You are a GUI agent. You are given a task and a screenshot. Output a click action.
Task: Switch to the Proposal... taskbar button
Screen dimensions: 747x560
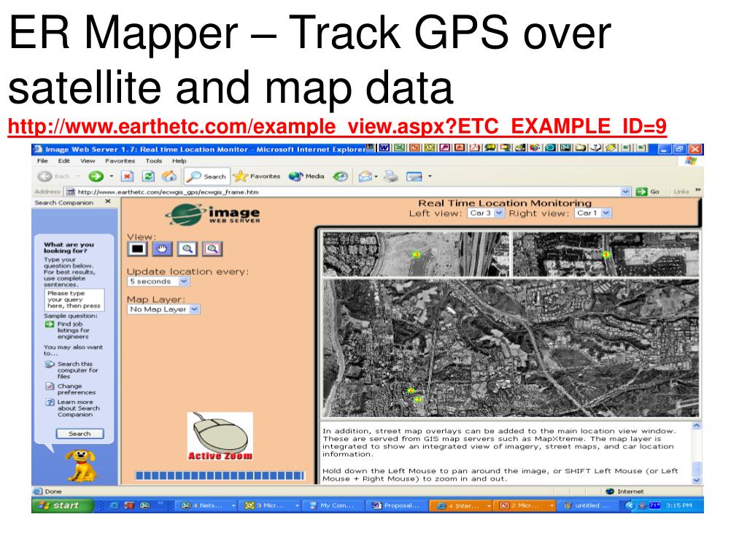pyautogui.click(x=396, y=505)
